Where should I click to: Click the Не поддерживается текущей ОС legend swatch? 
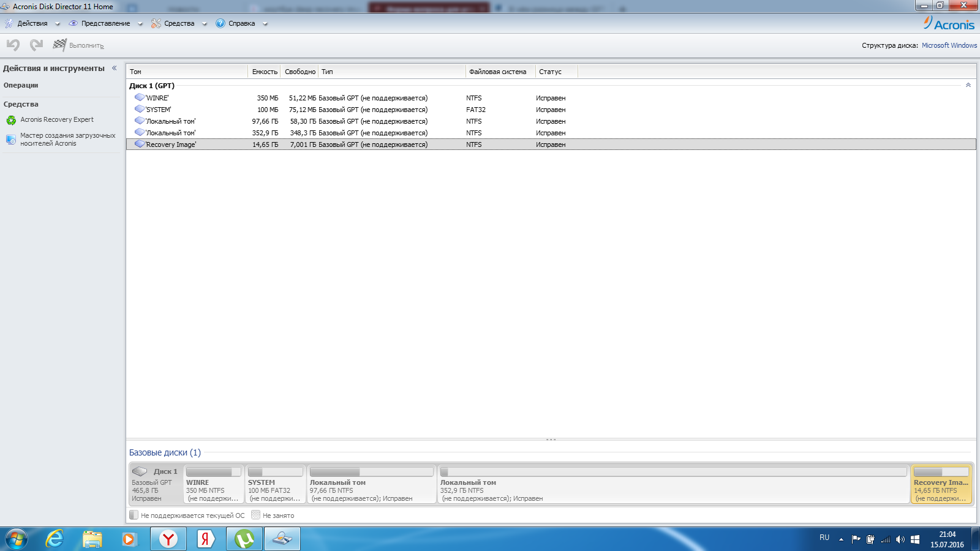[x=134, y=515]
